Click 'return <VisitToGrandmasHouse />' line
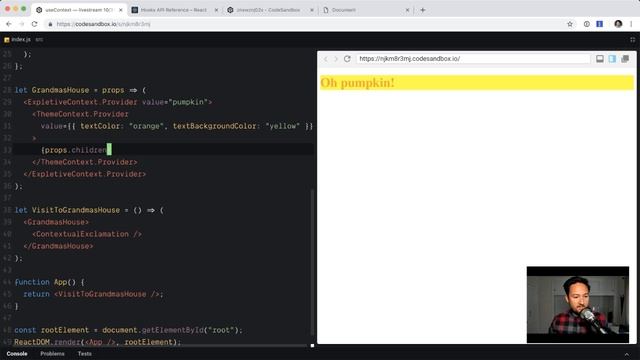 tap(93, 294)
